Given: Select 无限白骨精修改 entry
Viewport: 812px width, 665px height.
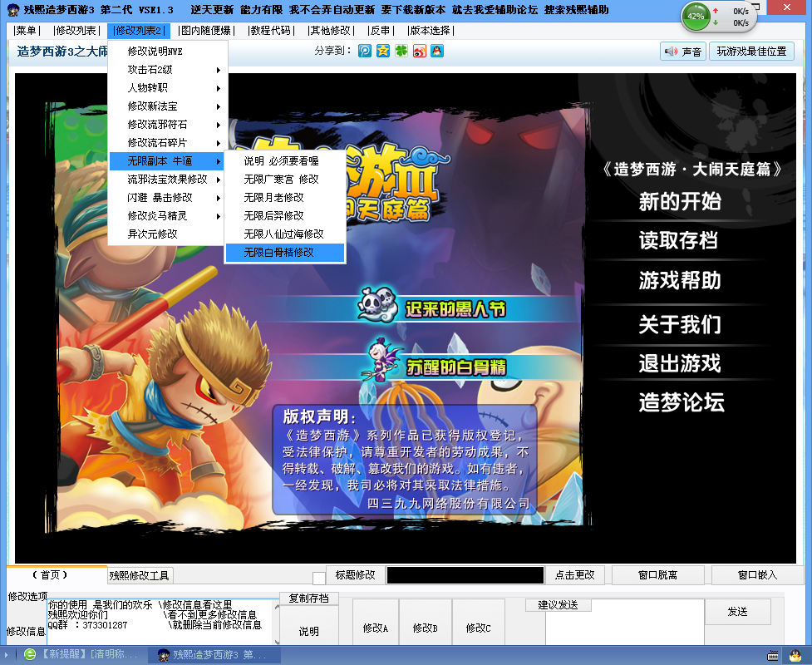Looking at the screenshot, I should [285, 252].
